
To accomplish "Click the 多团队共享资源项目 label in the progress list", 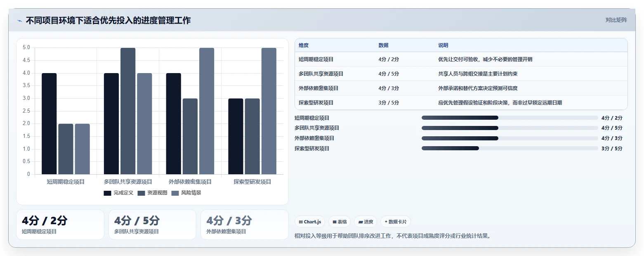I will click(317, 128).
